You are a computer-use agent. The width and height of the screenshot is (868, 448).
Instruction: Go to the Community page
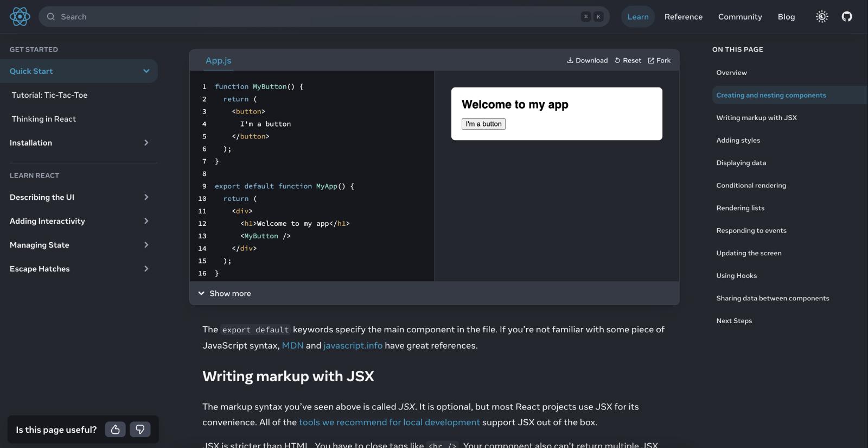(740, 17)
